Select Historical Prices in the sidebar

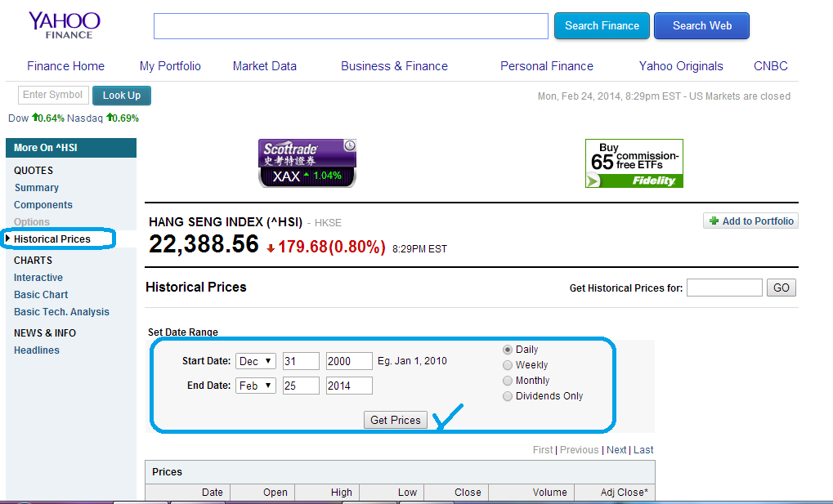(52, 239)
